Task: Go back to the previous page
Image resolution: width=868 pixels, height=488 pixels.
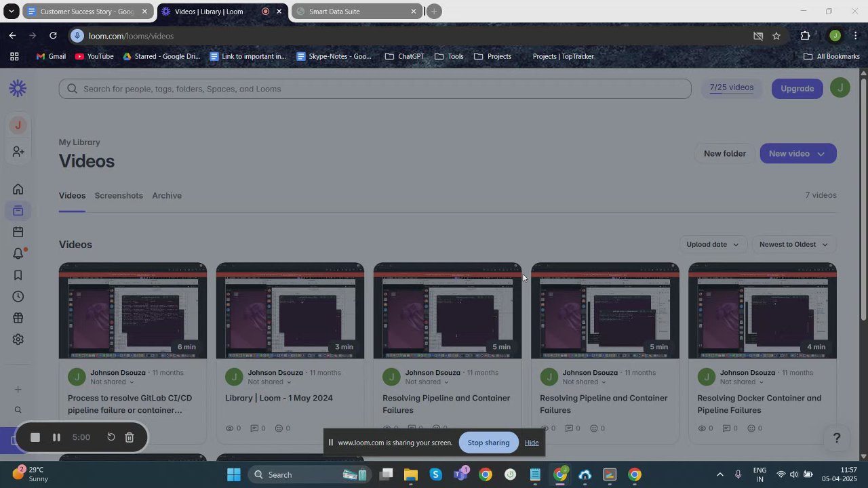Action: point(12,36)
